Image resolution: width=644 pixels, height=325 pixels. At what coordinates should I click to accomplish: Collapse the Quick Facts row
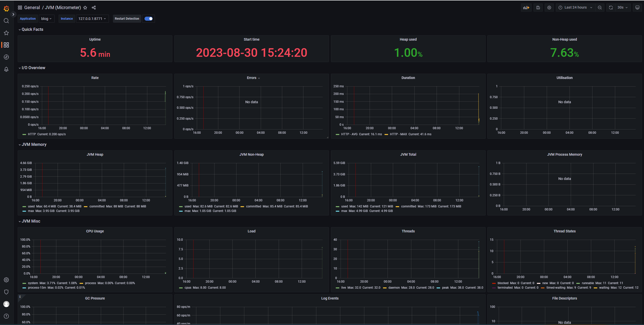point(32,30)
